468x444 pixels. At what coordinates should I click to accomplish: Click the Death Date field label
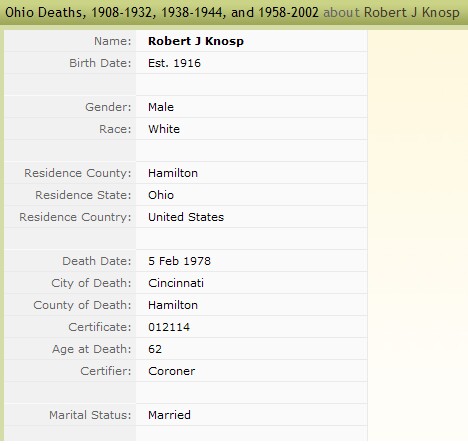tap(97, 261)
